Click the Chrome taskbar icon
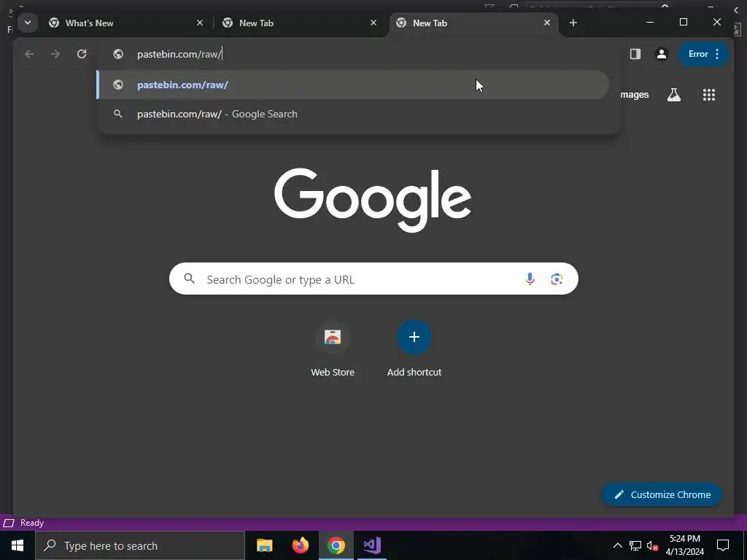 (x=336, y=545)
